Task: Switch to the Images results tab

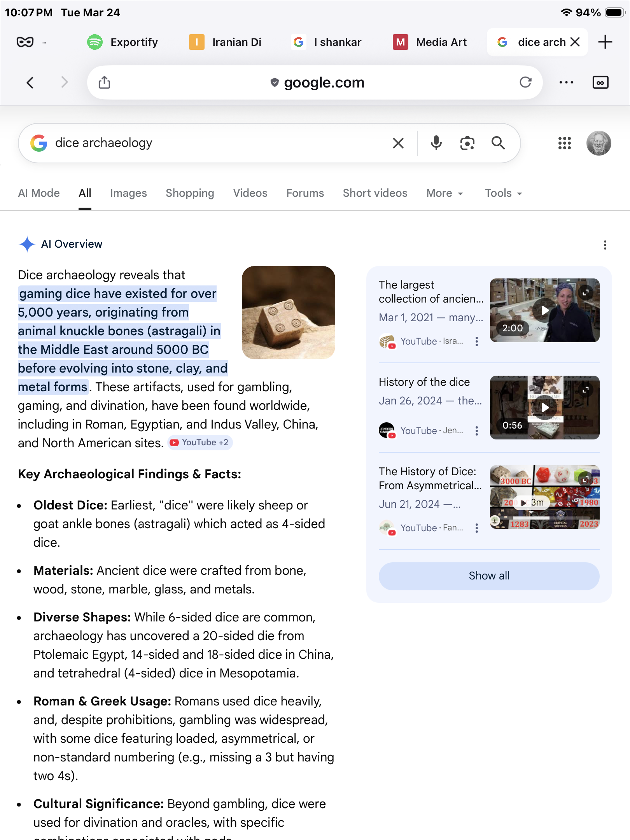Action: 128,193
